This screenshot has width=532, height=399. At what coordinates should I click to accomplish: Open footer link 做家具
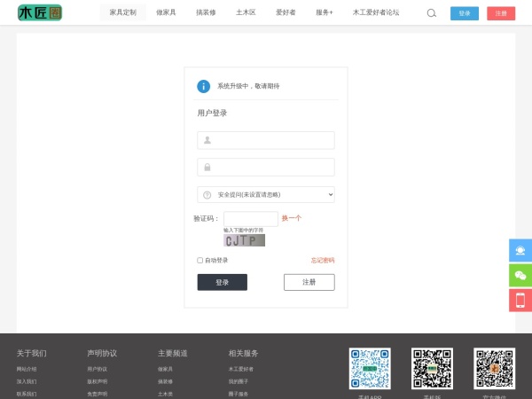pyautogui.click(x=165, y=369)
